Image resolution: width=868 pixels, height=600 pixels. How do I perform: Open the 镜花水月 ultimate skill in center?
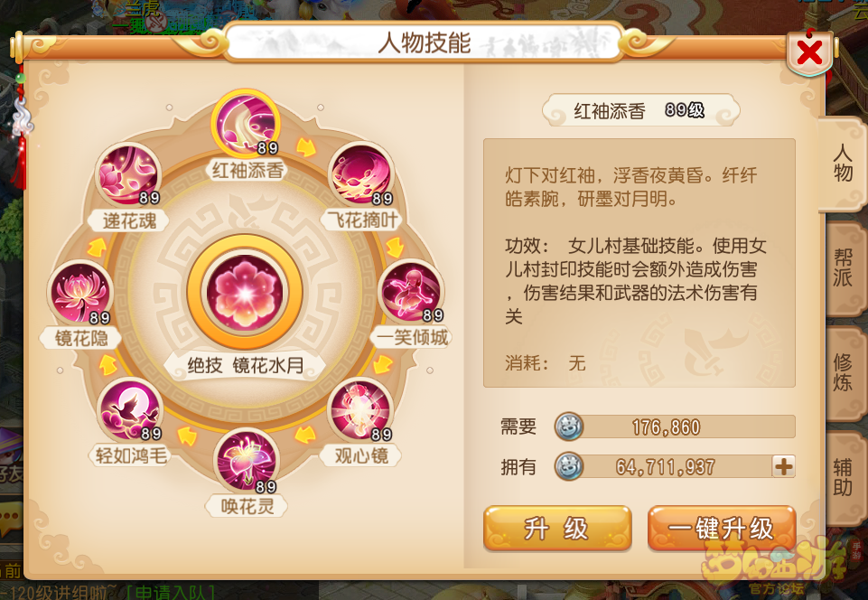[245, 292]
